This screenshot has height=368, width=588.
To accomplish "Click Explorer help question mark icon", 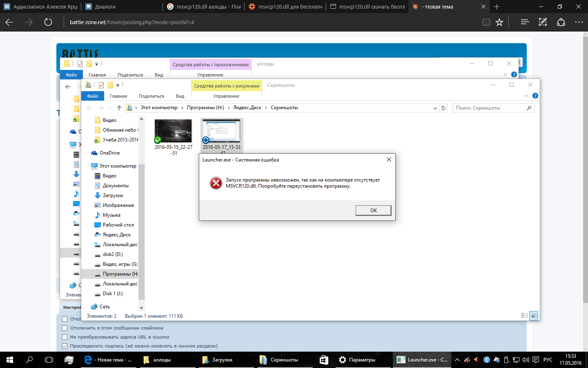I will [x=535, y=96].
